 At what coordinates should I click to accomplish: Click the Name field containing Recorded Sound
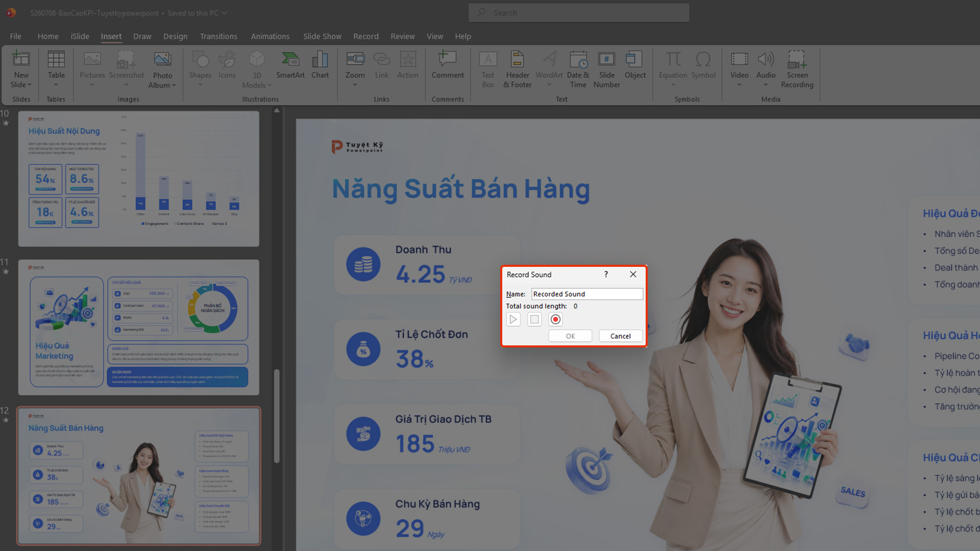587,294
